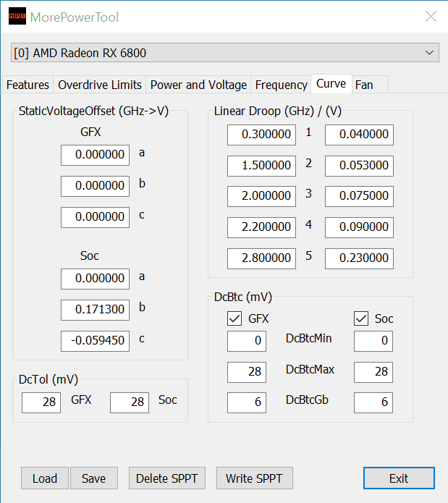Image resolution: width=448 pixels, height=503 pixels.
Task: Click the Exit button
Action: [x=399, y=478]
